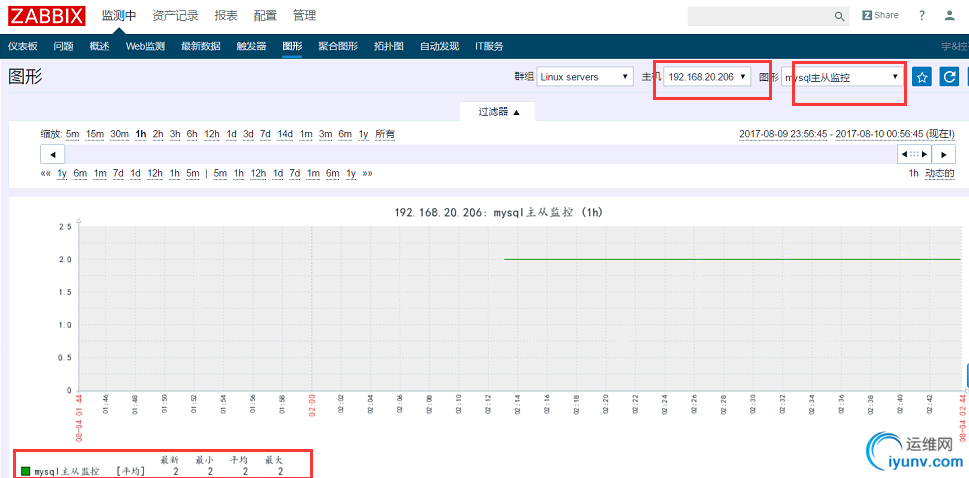969x478 pixels.
Task: Click the green legend color square
Action: pos(25,471)
